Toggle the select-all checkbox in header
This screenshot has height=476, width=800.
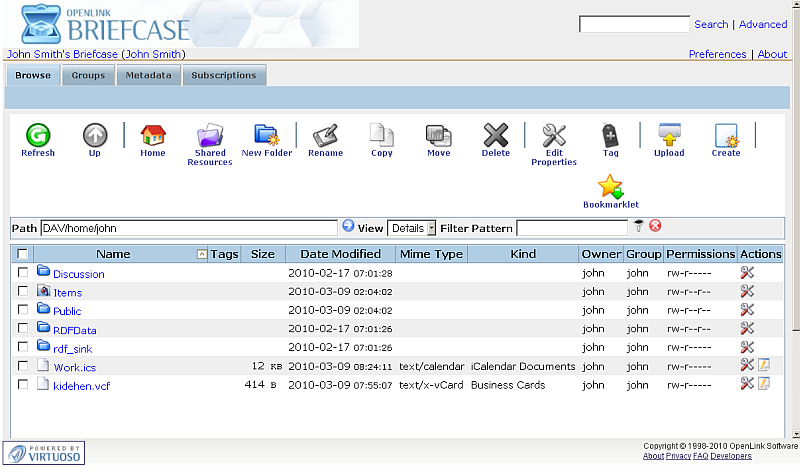tap(23, 255)
